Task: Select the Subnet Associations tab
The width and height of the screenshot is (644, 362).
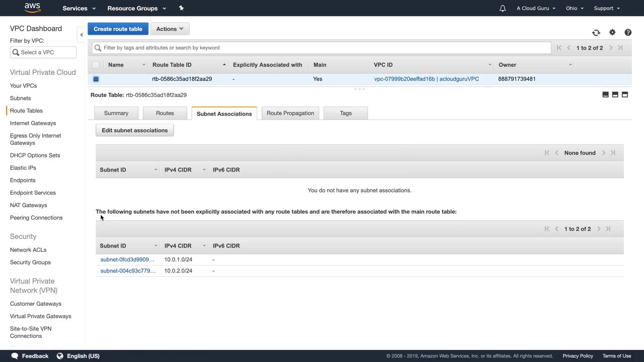Action: [224, 113]
